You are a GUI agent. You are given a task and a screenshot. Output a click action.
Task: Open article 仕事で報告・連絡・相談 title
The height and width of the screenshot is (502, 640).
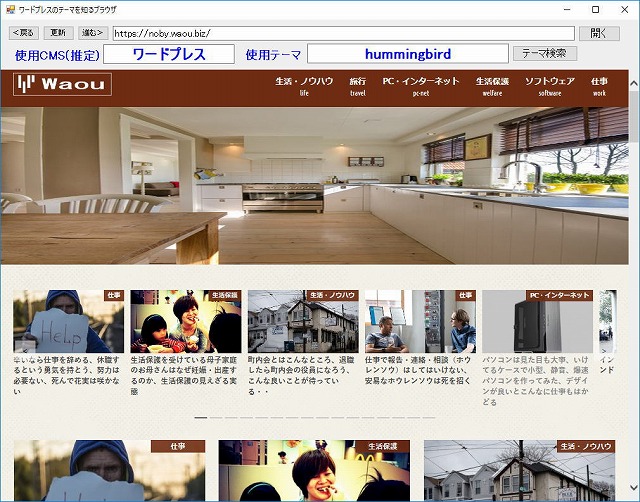pyautogui.click(x=418, y=371)
